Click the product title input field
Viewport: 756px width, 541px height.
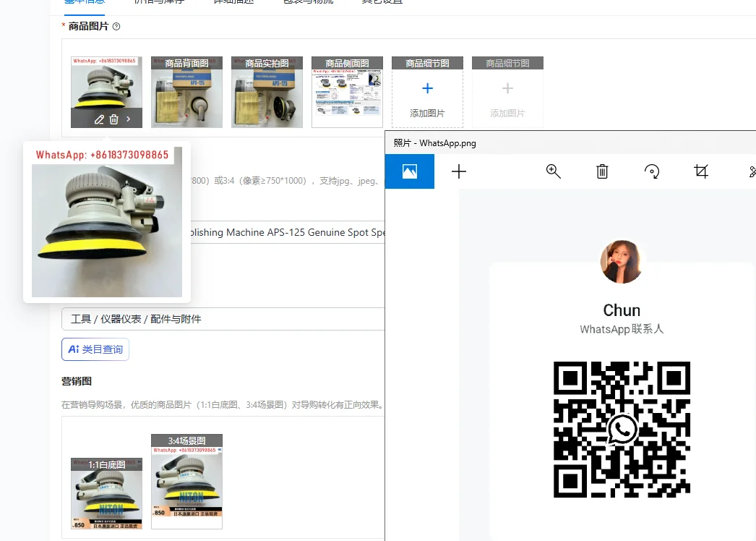[x=288, y=232]
